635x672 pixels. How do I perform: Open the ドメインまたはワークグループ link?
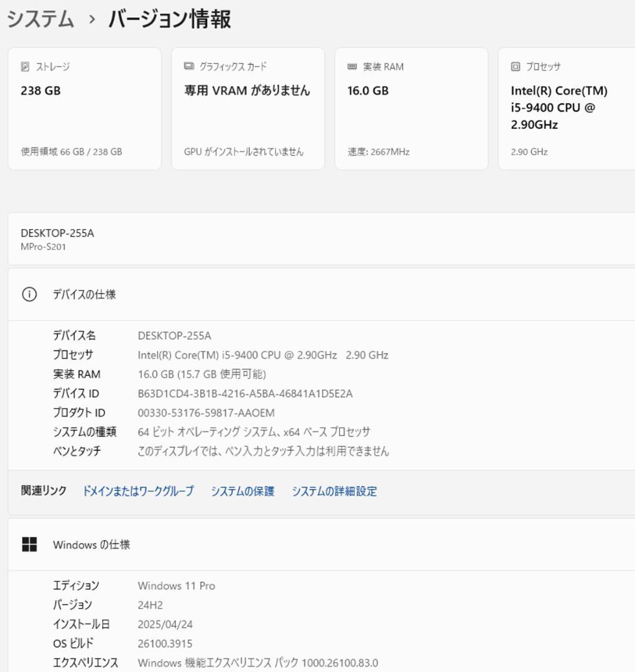pos(136,491)
